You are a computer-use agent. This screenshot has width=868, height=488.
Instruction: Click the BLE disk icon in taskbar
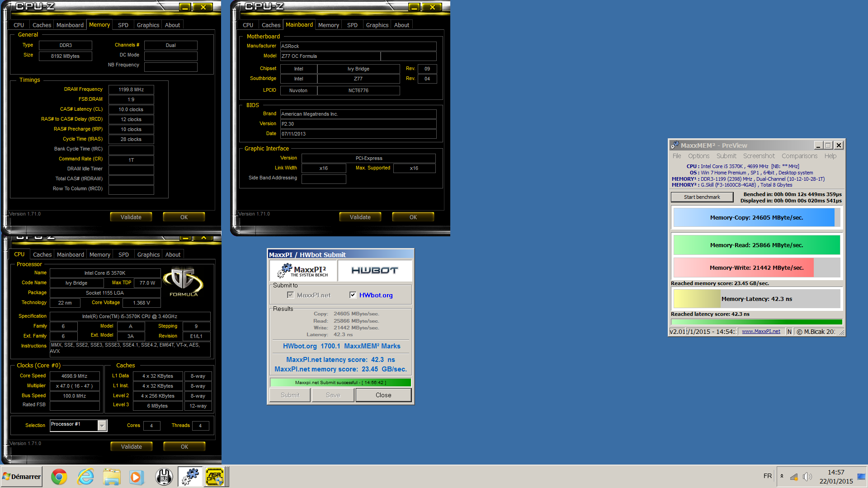tap(164, 477)
